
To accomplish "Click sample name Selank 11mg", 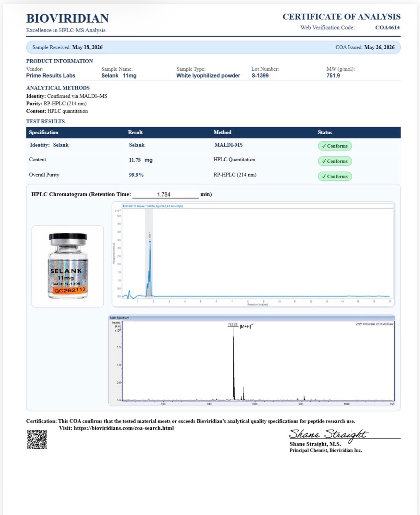I will pyautogui.click(x=119, y=76).
